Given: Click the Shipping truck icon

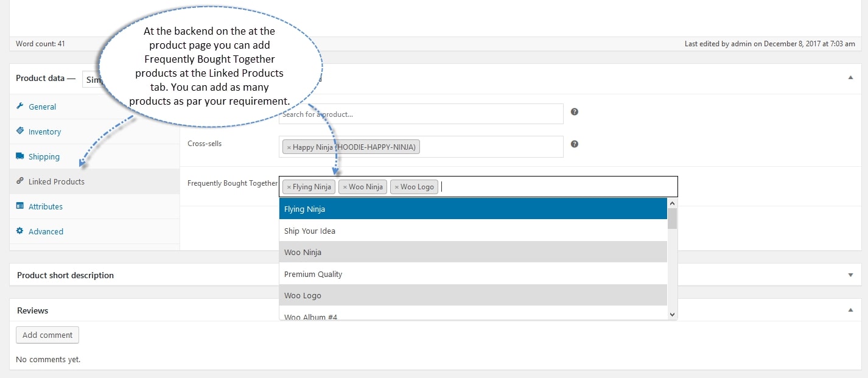Looking at the screenshot, I should click(20, 156).
